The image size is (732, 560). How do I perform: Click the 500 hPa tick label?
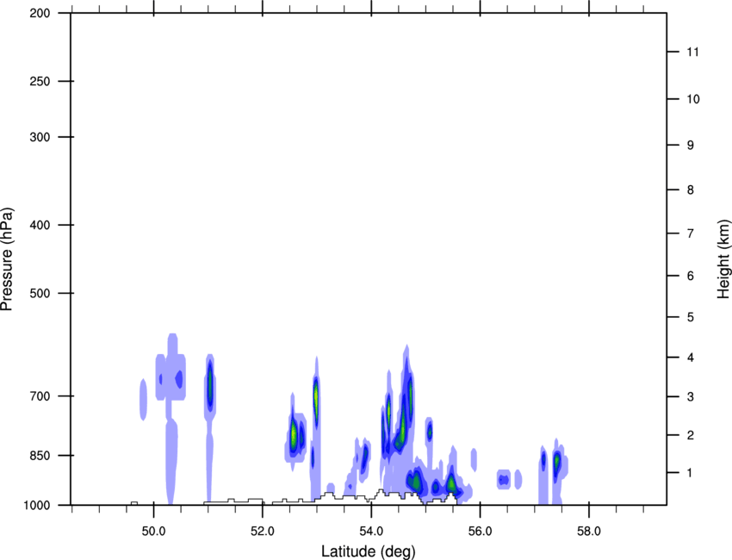coord(40,293)
